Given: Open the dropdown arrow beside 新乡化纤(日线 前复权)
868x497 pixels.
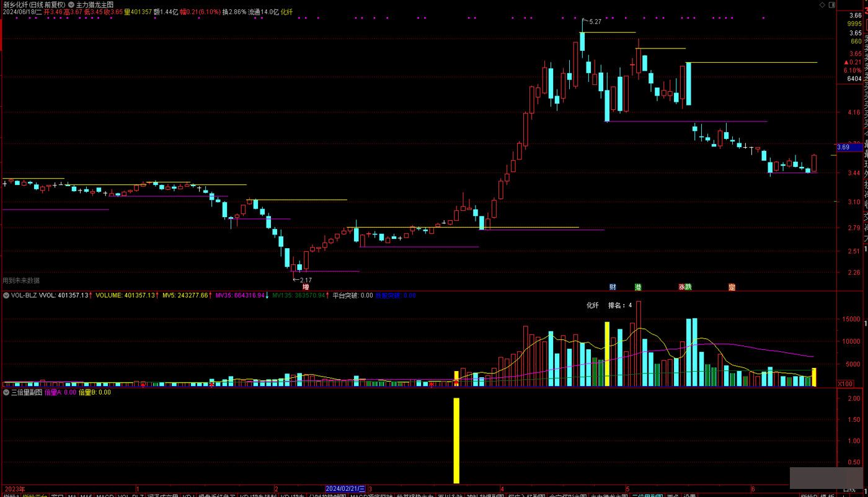Looking at the screenshot, I should [71, 4].
